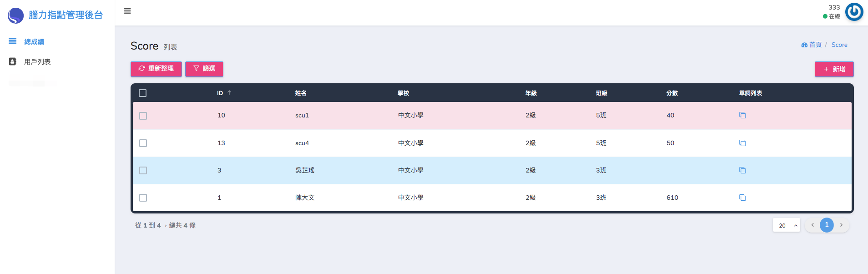Open the word list icon for 陳大文
The width and height of the screenshot is (868, 274).
pos(742,198)
